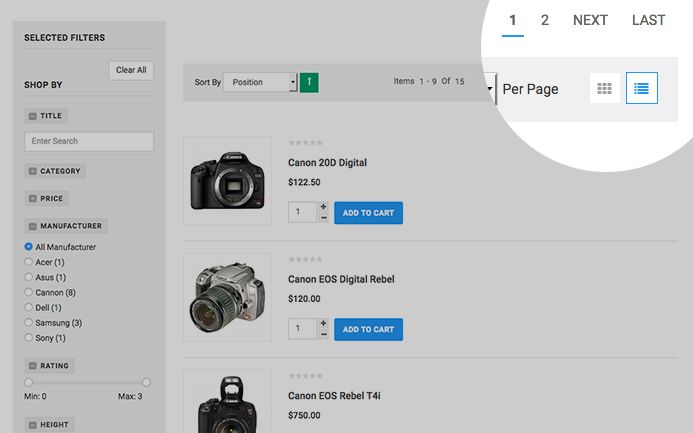Select Dell (1) manufacturer filter

point(29,307)
